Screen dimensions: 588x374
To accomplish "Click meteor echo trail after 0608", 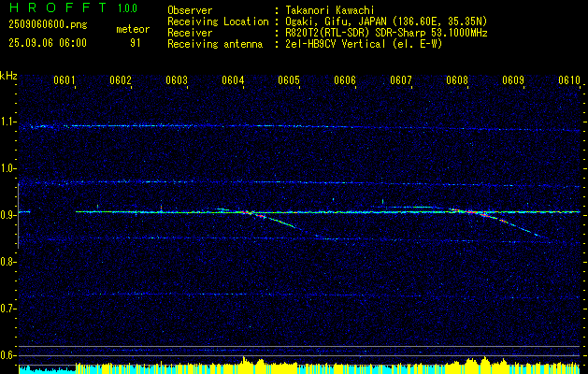I will [503, 222].
